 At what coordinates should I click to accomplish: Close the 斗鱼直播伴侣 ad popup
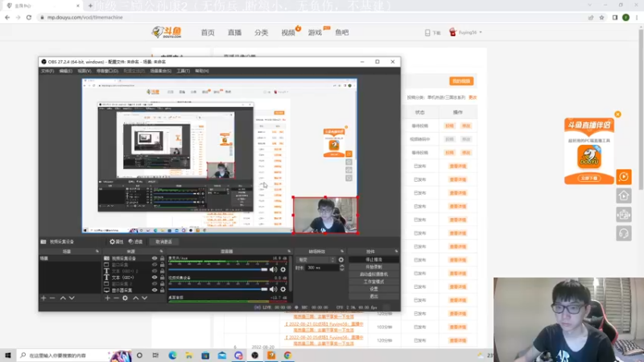pyautogui.click(x=617, y=114)
